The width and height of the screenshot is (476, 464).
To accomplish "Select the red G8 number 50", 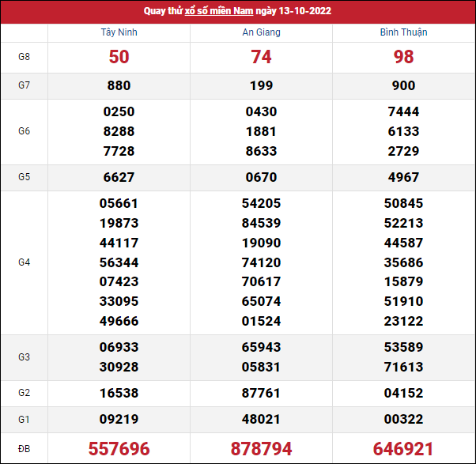I will click(119, 57).
